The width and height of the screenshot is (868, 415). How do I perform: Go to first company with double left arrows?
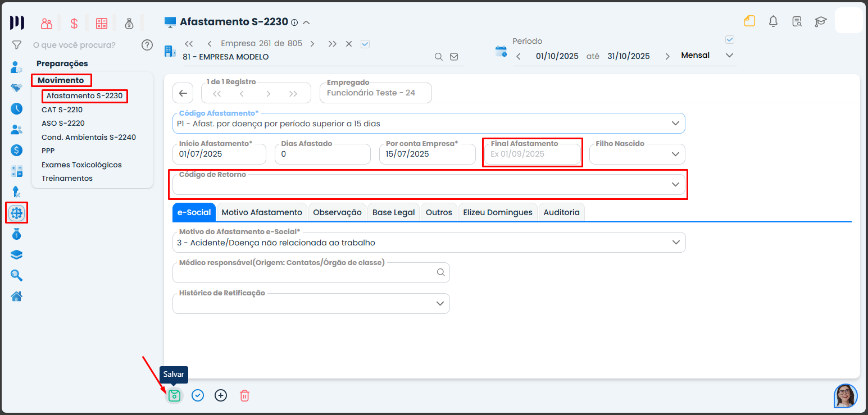click(189, 44)
